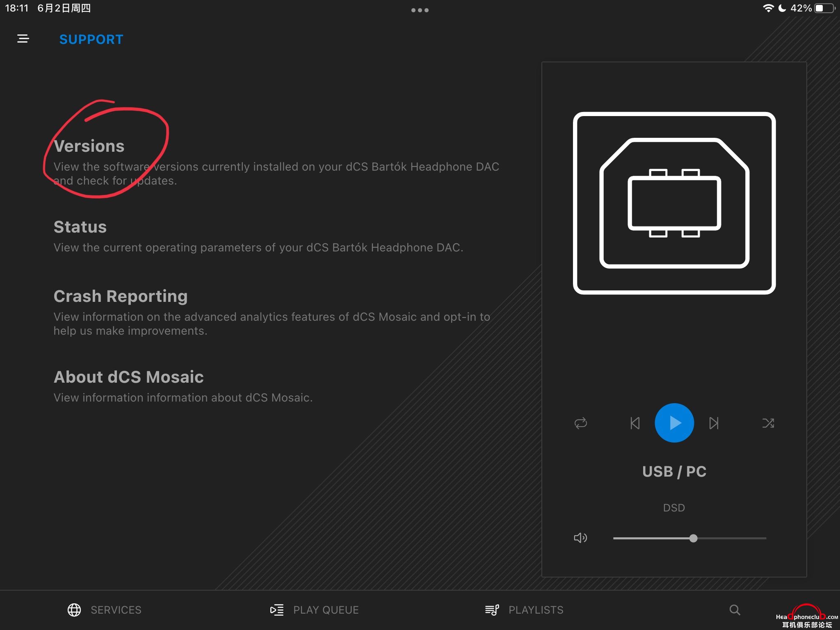
Task: Select the PLAY QUEUE tab
Action: pyautogui.click(x=314, y=609)
